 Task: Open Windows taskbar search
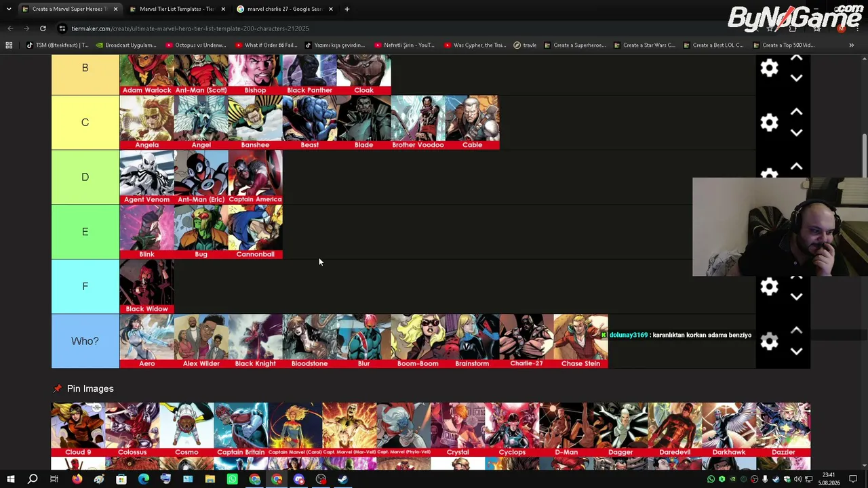click(x=32, y=479)
